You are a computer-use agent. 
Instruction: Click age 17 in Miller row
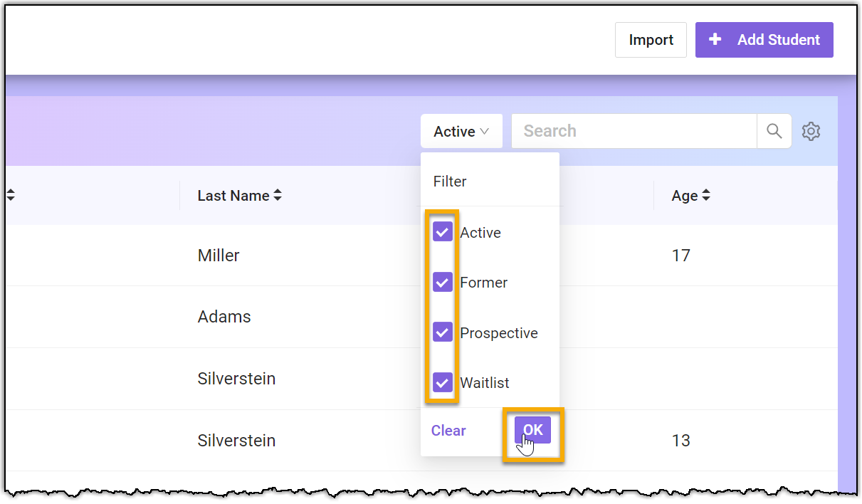681,256
